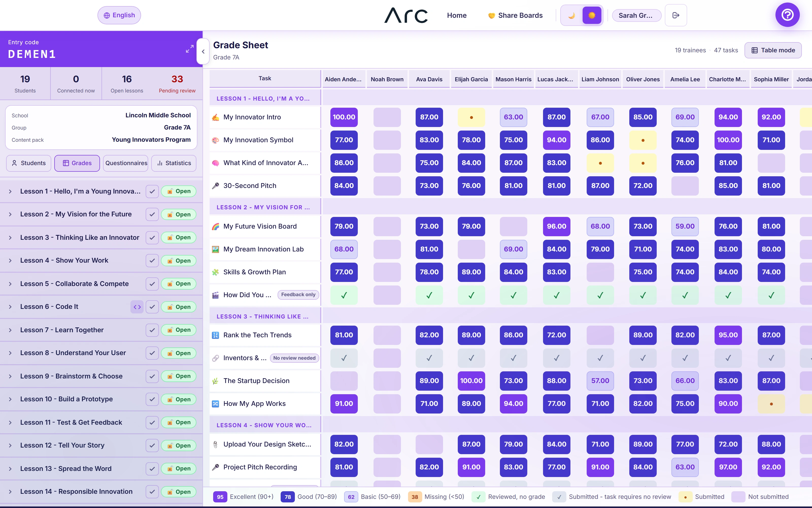Switch to the Students tab
Screen dimensions: 812x508
(x=28, y=163)
